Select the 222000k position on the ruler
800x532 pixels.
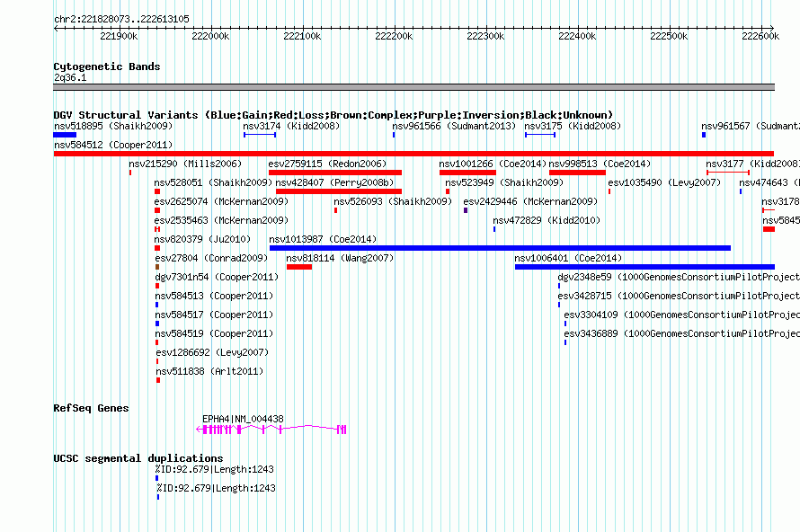coord(210,36)
